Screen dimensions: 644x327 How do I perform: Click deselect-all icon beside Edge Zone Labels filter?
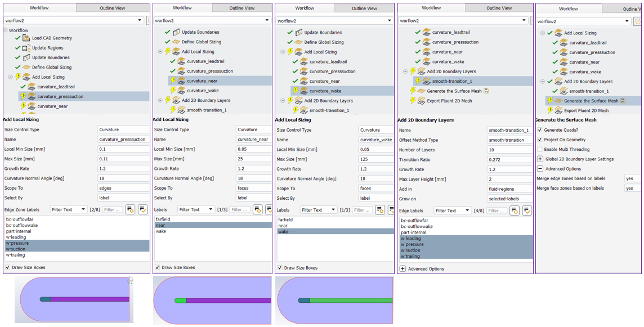[143, 209]
